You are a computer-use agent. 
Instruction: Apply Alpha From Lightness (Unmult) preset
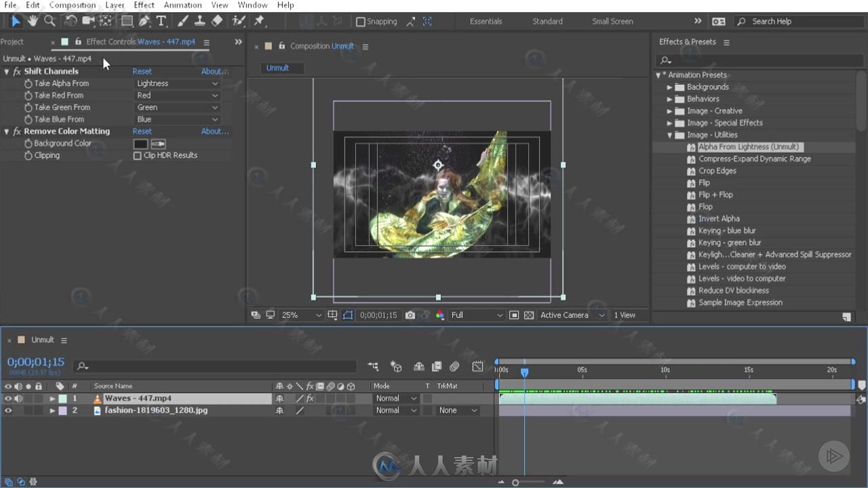tap(749, 147)
